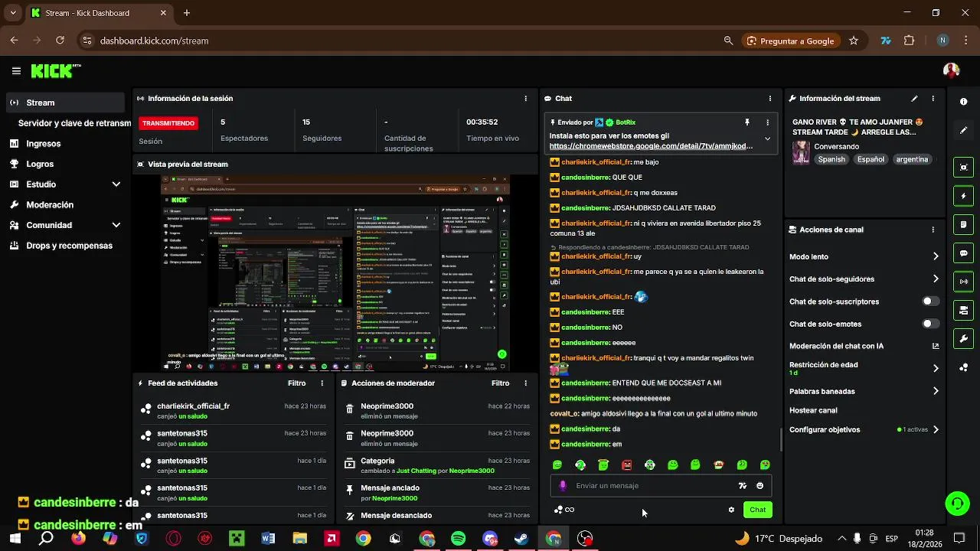The height and width of the screenshot is (551, 980).
Task: Expand the pinned BotRix message chevron
Action: pyautogui.click(x=767, y=139)
